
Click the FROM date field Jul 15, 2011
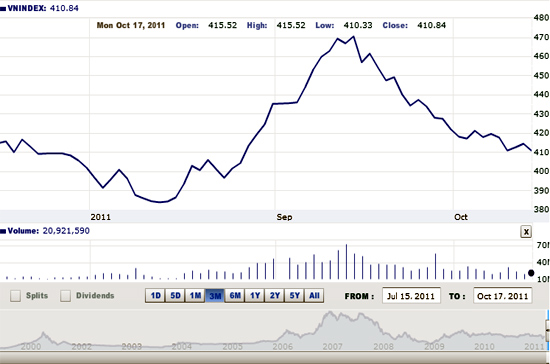point(411,296)
